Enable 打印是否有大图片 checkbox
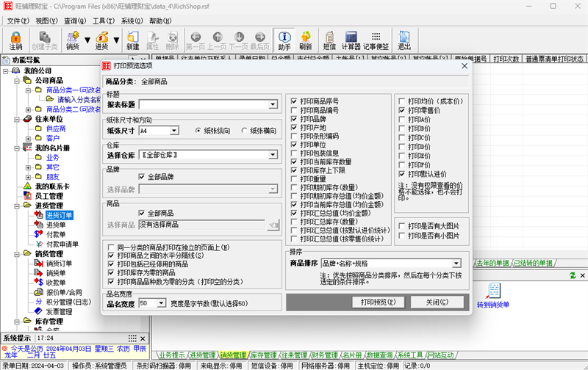 coord(401,226)
